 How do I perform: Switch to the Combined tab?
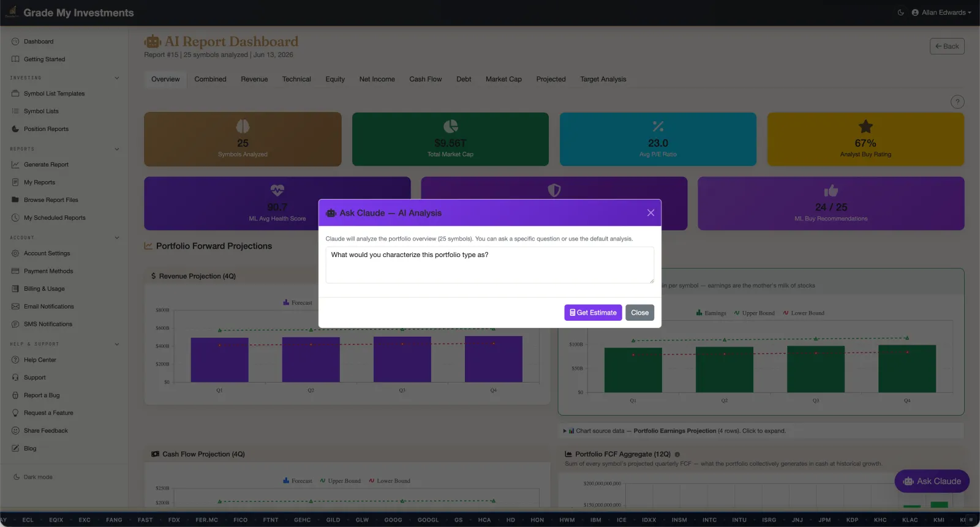pos(210,80)
